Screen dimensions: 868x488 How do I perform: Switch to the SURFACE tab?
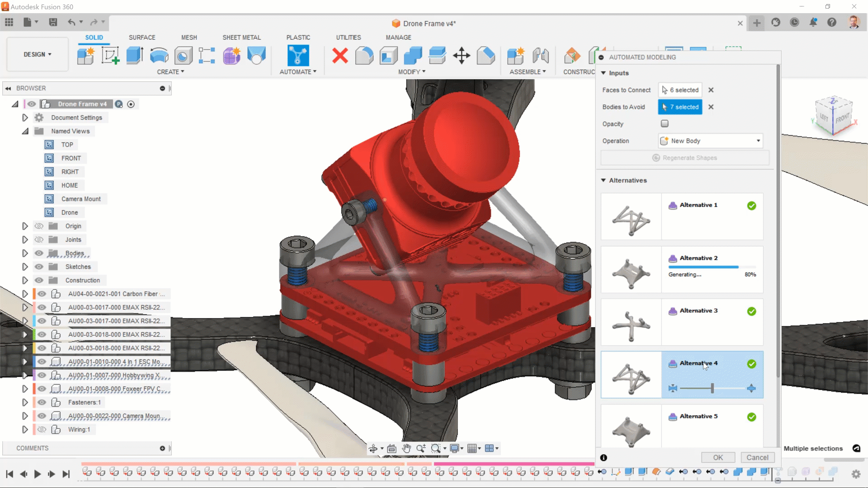pos(142,38)
